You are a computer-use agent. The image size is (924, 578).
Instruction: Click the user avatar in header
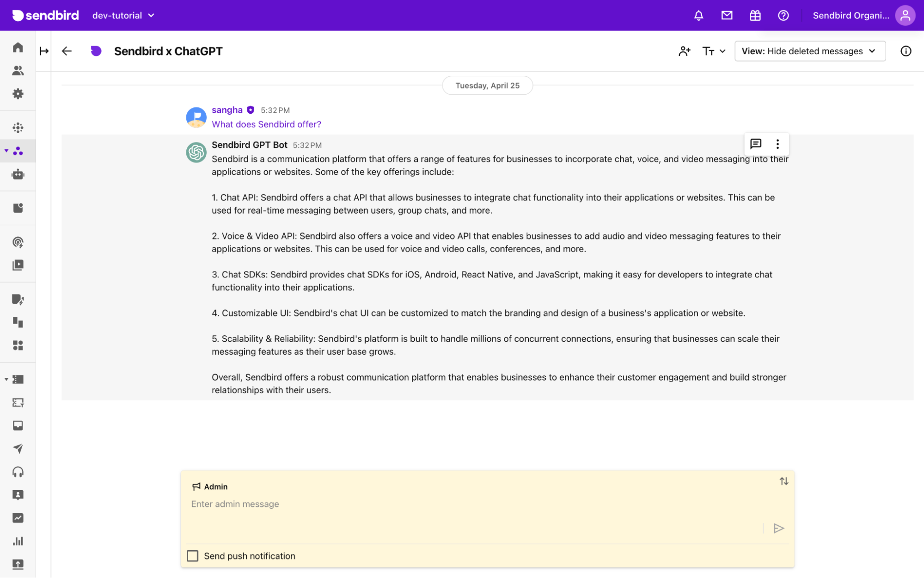(905, 15)
